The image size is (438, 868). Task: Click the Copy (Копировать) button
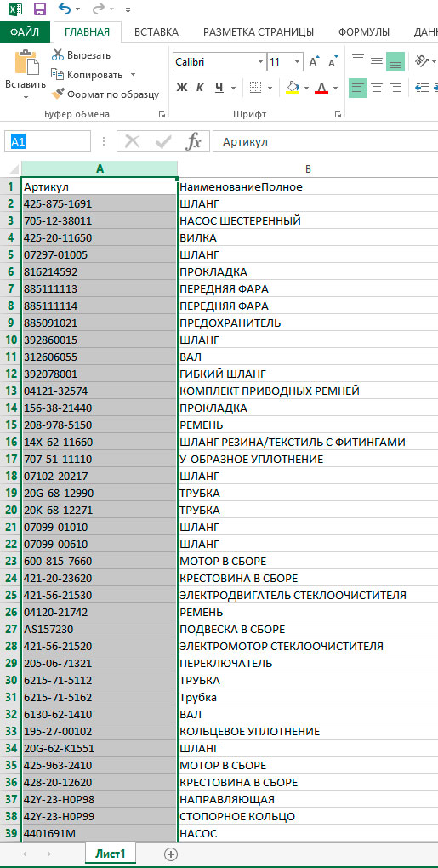(88, 74)
